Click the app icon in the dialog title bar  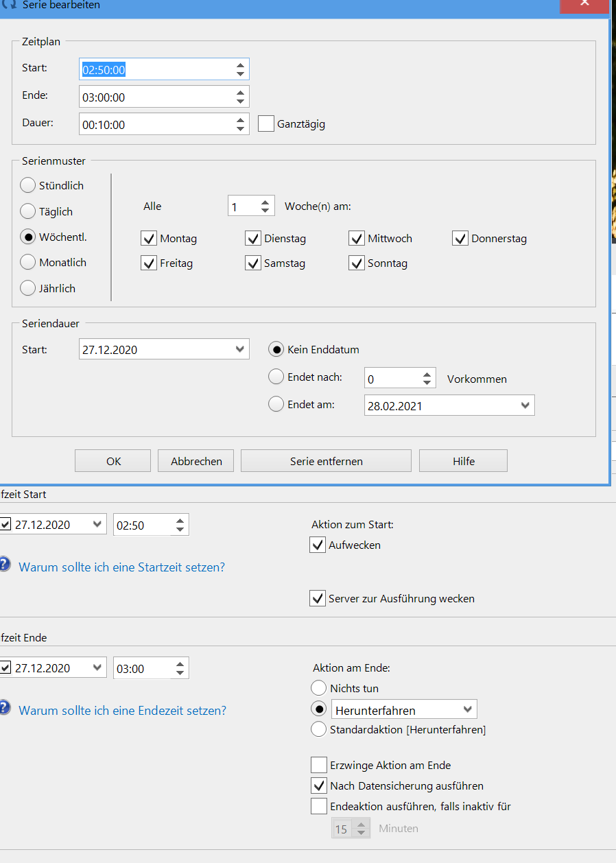8,5
